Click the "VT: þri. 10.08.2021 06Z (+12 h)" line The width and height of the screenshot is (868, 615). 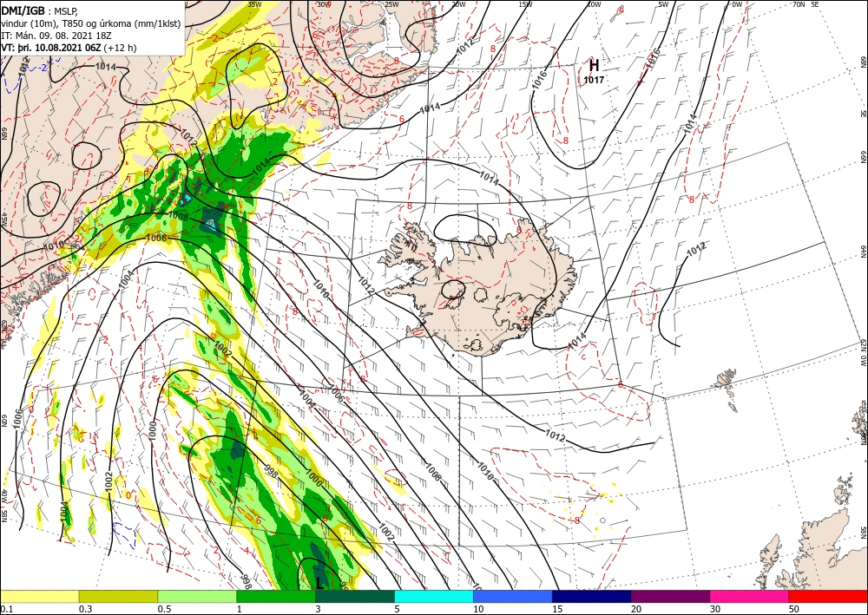tap(69, 48)
